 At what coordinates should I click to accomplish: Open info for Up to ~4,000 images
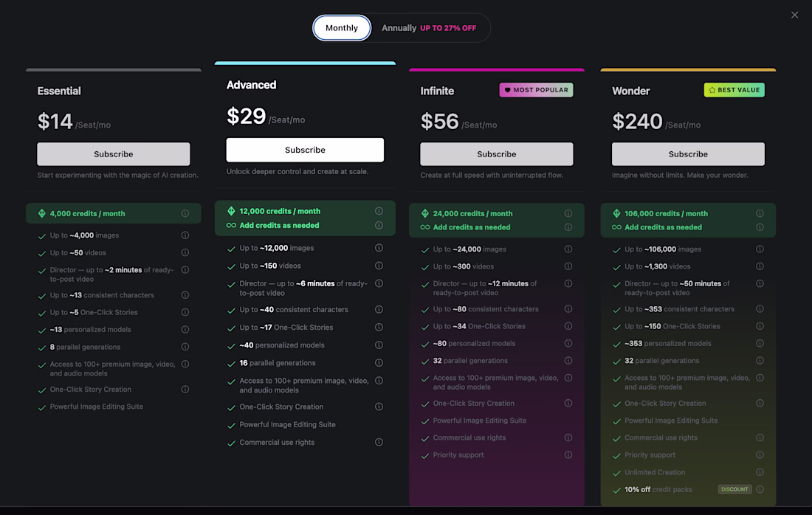point(185,235)
